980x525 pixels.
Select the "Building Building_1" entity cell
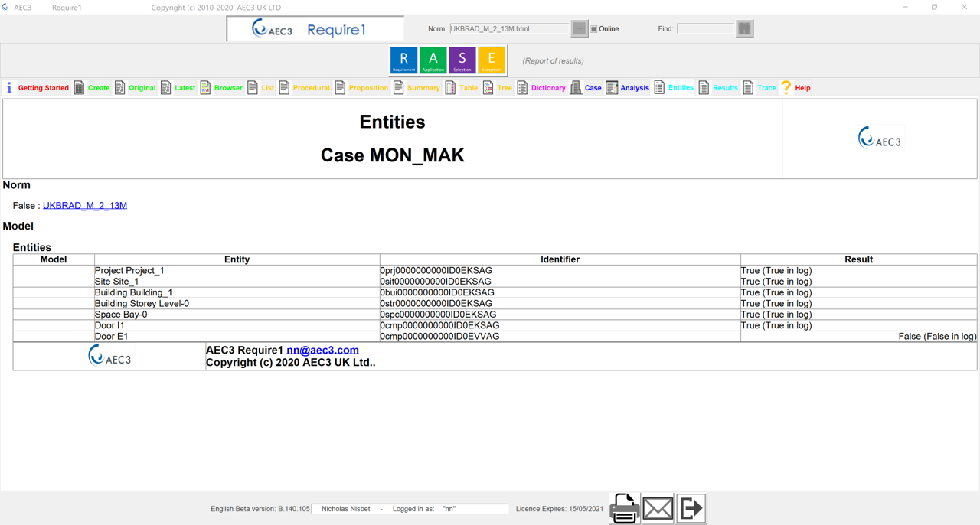(x=237, y=292)
